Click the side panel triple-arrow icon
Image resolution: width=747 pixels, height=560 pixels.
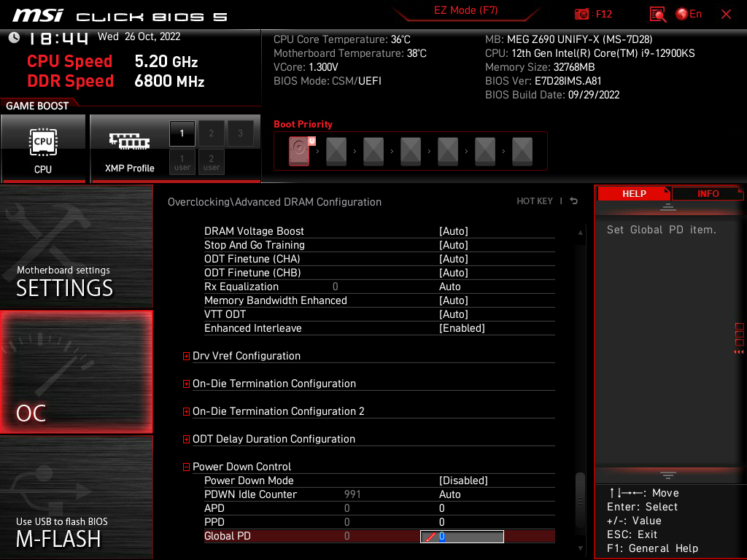click(738, 352)
